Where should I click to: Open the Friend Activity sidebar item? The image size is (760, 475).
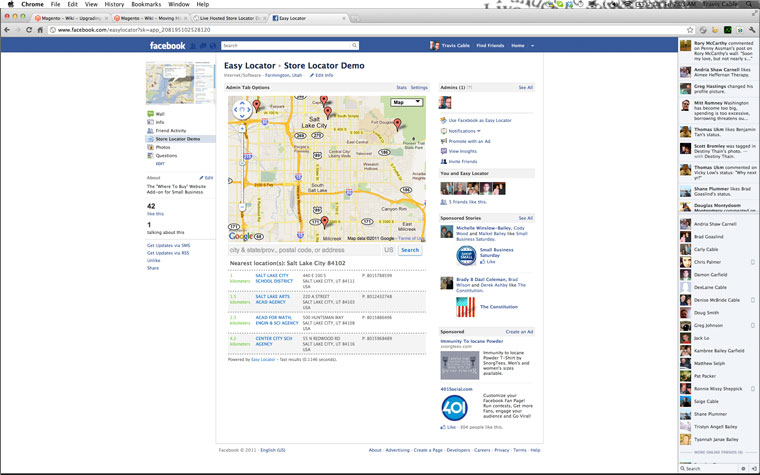(171, 131)
